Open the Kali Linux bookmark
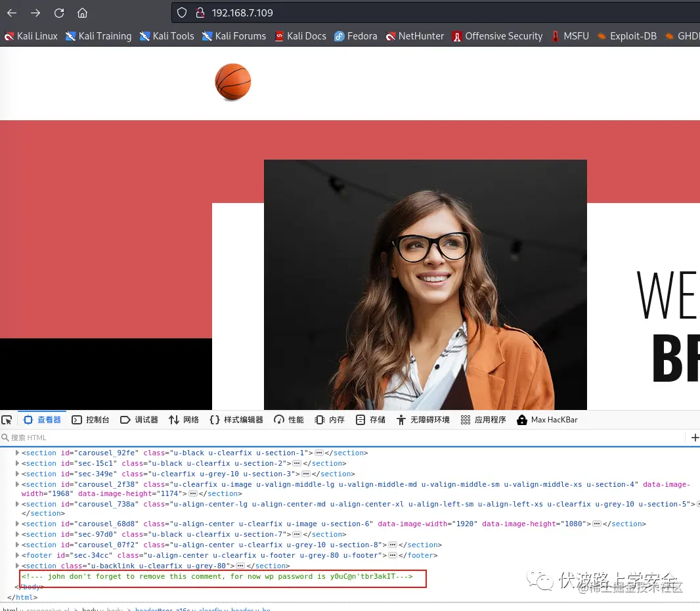This screenshot has width=700, height=611. (x=31, y=36)
